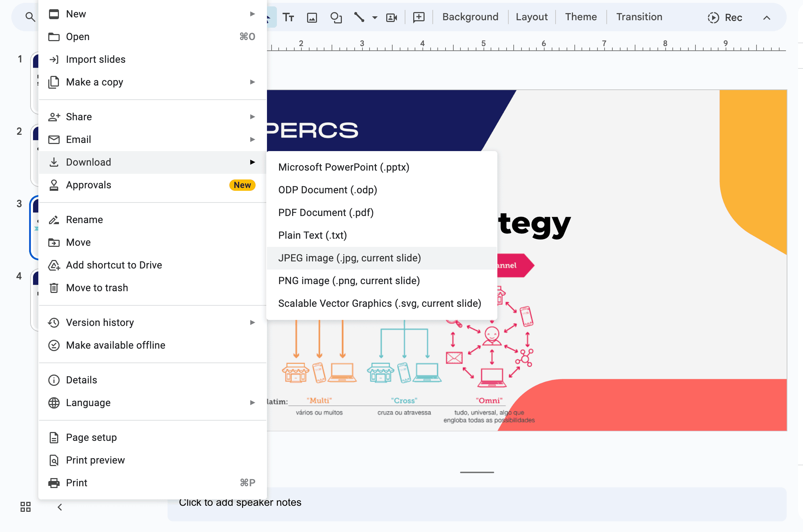Select the shape tool icon
Image resolution: width=803 pixels, height=532 pixels.
click(x=336, y=17)
